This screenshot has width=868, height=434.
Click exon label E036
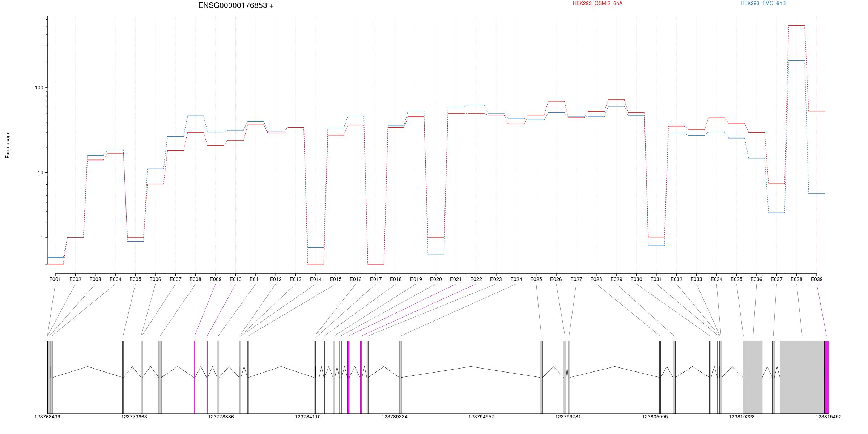(x=756, y=279)
